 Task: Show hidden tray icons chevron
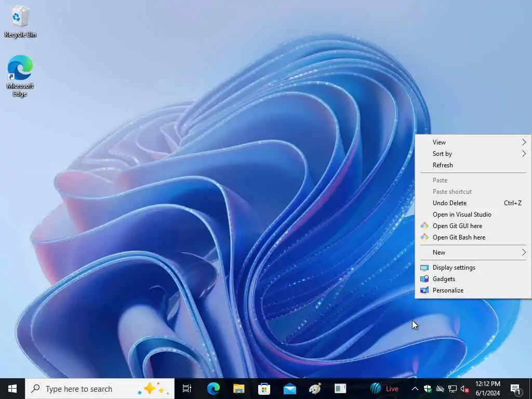point(415,389)
